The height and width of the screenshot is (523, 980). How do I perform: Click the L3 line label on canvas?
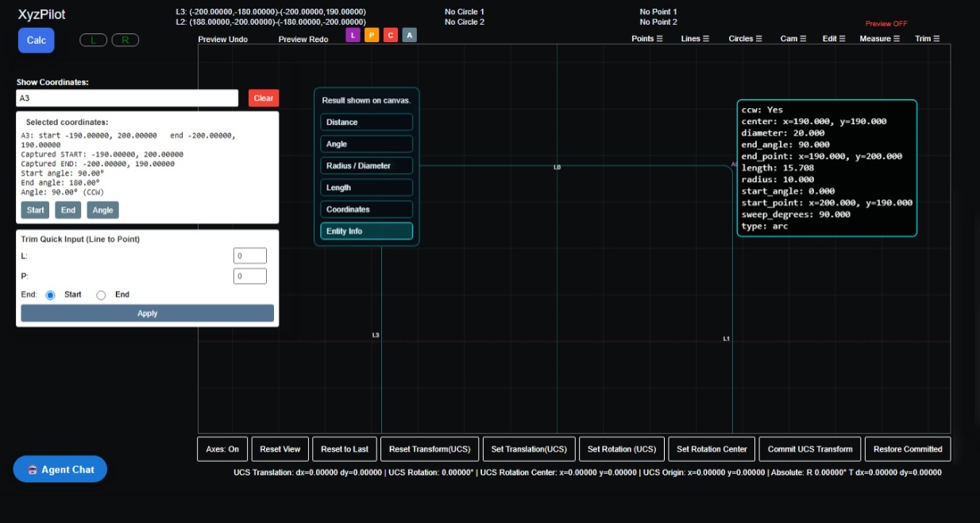coord(376,335)
